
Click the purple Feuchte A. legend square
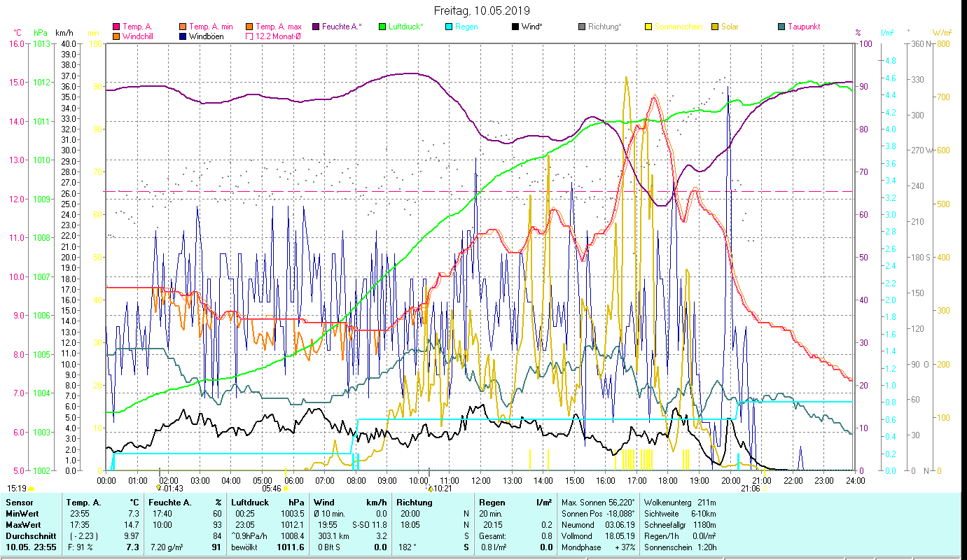coord(316,27)
